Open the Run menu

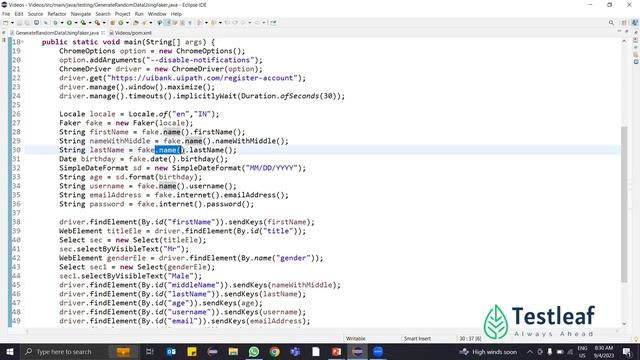point(139,14)
